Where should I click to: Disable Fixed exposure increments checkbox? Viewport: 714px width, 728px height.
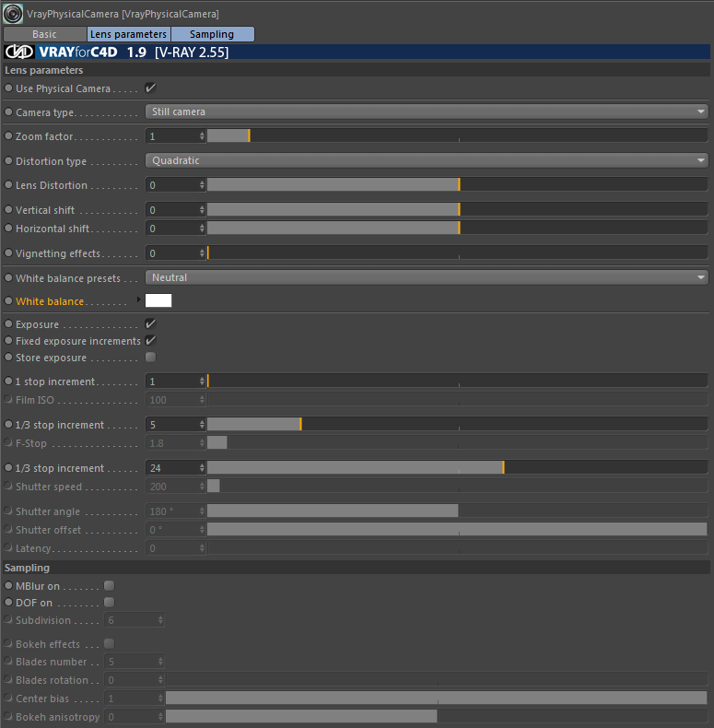[x=150, y=340]
